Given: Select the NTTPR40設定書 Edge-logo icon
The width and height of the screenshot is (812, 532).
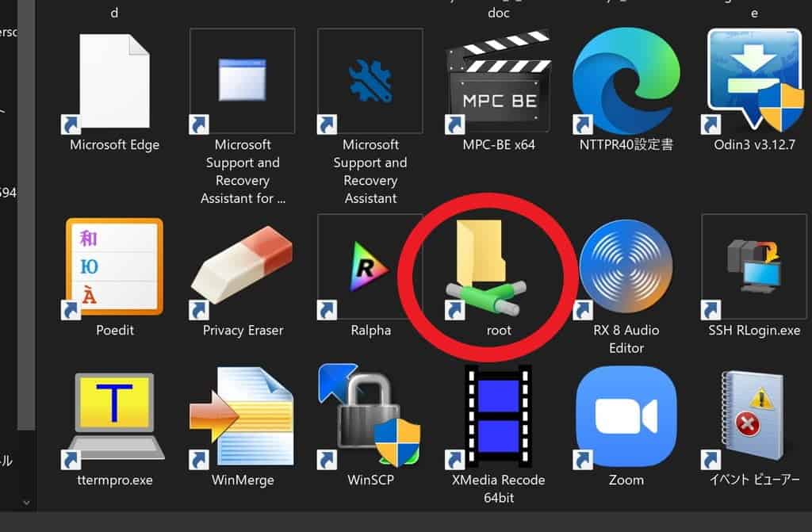Looking at the screenshot, I should point(626,81).
